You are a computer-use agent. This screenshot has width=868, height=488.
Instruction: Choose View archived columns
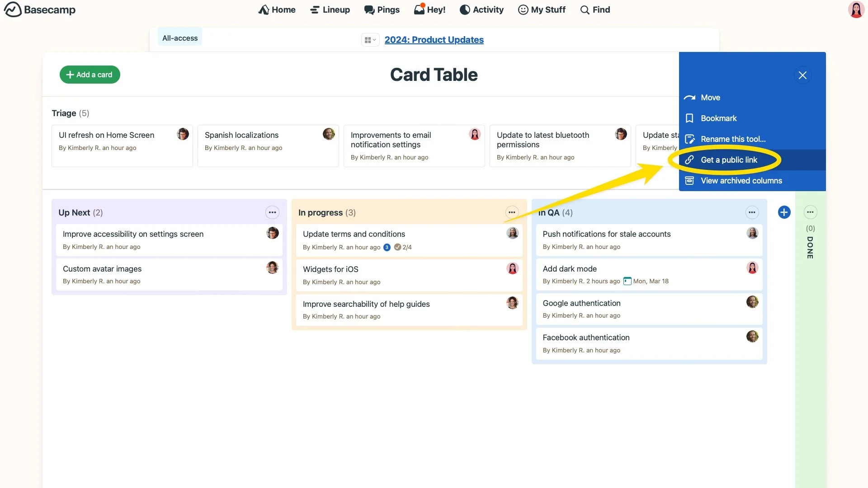click(741, 181)
